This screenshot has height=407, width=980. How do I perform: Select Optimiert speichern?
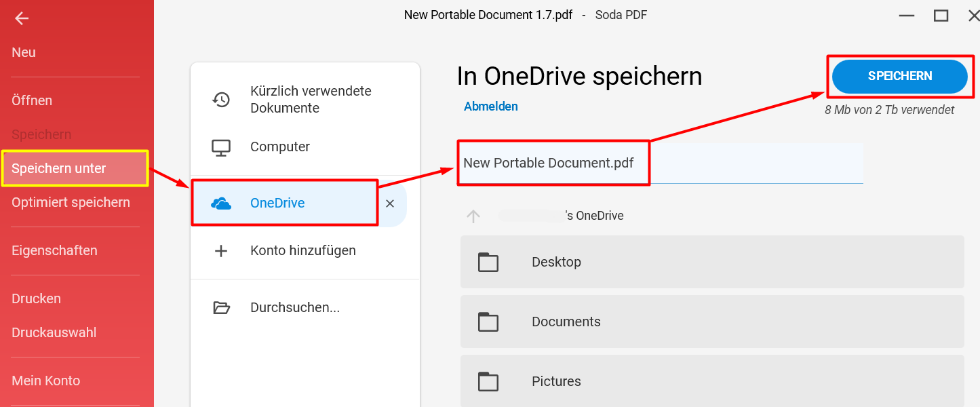click(x=71, y=202)
